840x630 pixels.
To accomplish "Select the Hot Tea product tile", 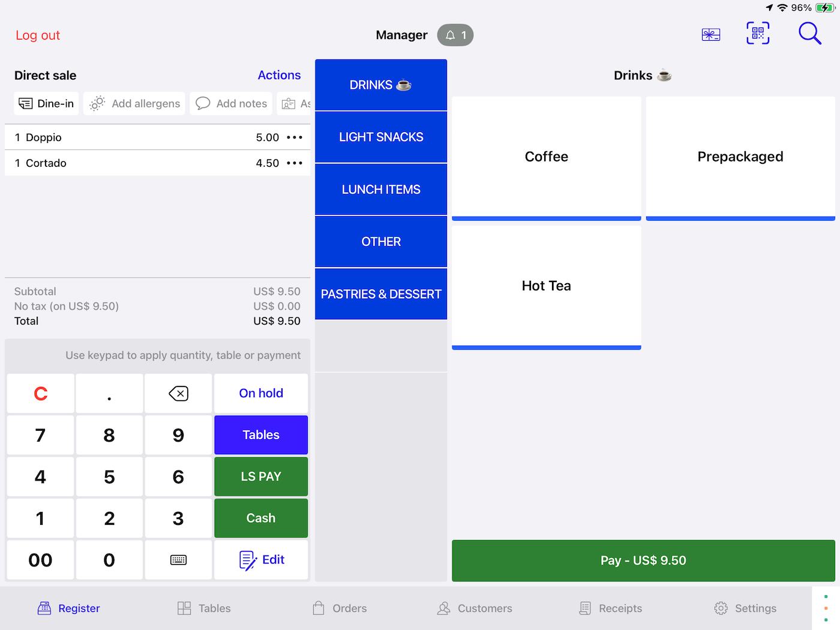I will 546,286.
